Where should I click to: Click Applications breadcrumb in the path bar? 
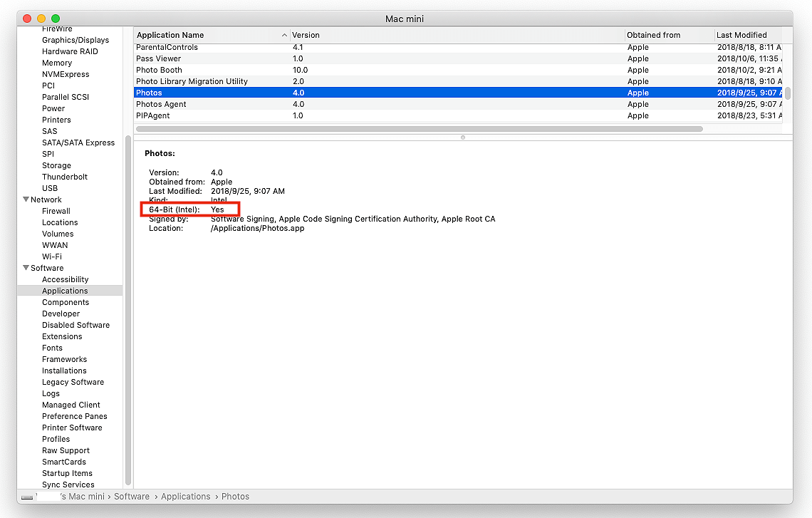pyautogui.click(x=185, y=497)
